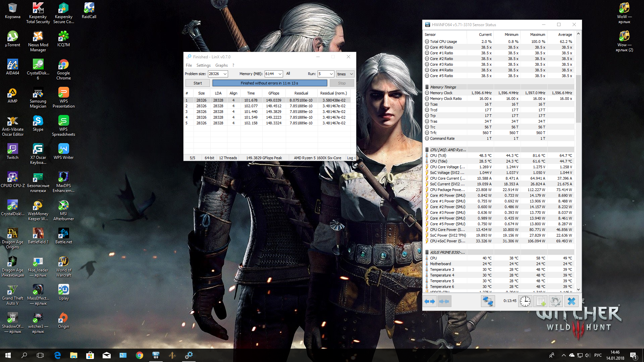The width and height of the screenshot is (644, 362).
Task: Click the collapse sensor columns arrows button
Action: coord(444,301)
